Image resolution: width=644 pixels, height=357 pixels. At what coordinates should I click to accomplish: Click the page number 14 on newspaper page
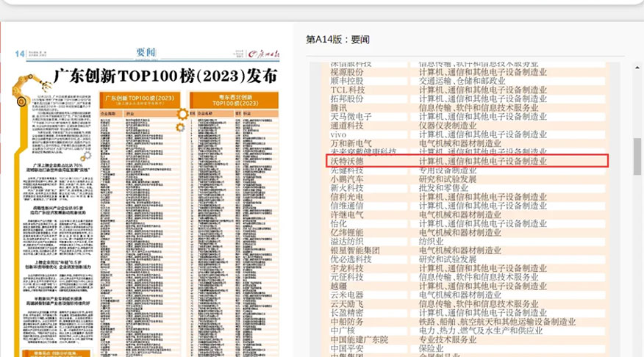[20, 54]
